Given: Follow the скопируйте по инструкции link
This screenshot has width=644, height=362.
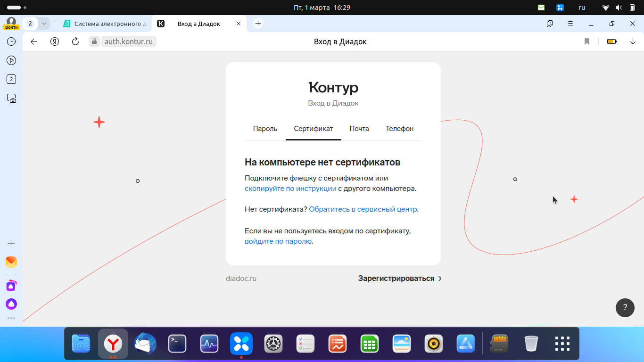Looking at the screenshot, I should 290,189.
